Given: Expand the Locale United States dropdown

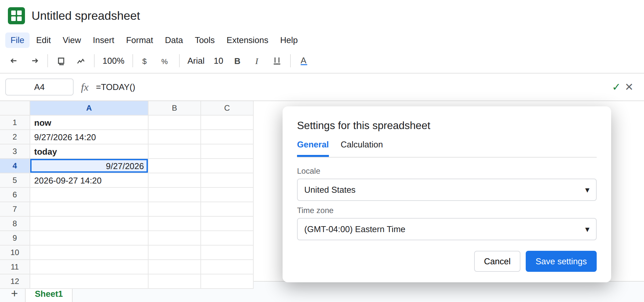Looking at the screenshot, I should pyautogui.click(x=447, y=190).
